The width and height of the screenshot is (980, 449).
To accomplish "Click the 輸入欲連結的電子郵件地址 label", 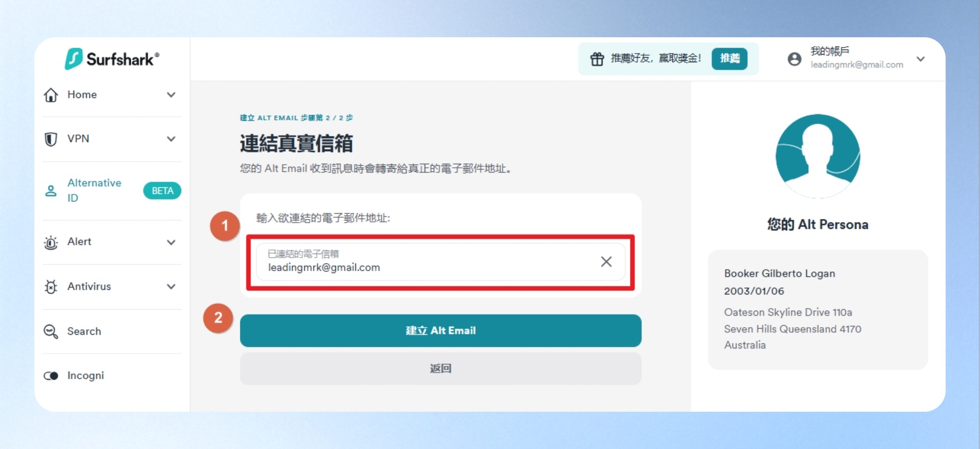I will (323, 218).
